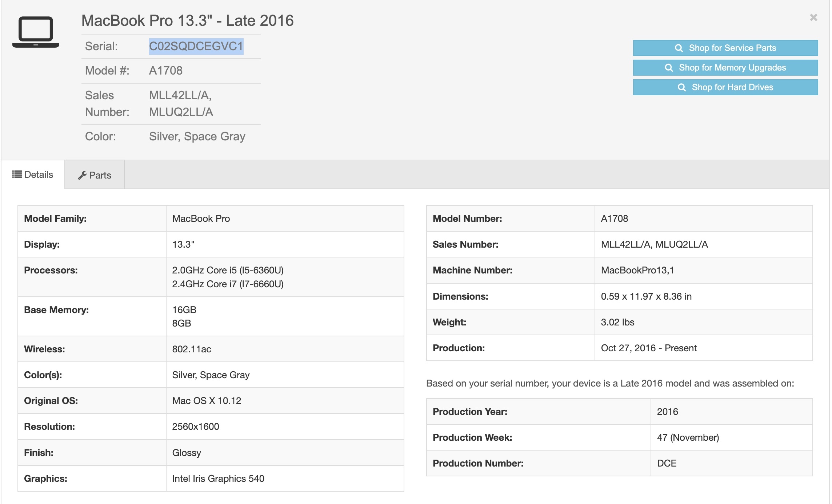The image size is (832, 504).
Task: Click Finish value Glossy
Action: (187, 453)
